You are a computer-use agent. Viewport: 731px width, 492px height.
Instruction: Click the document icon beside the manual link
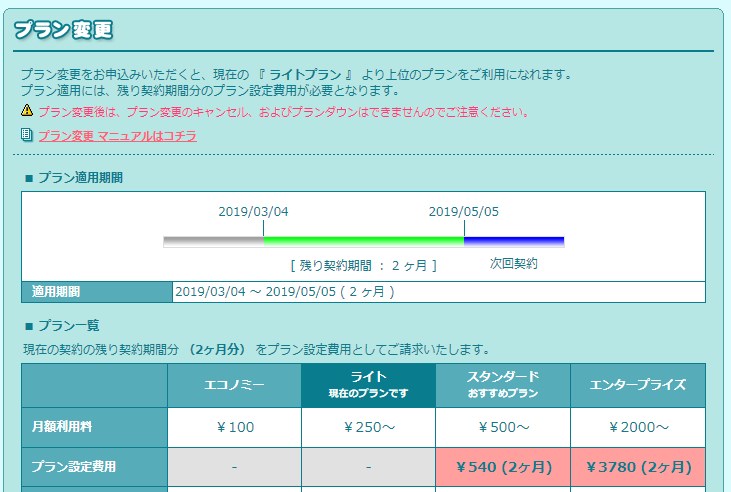[27, 135]
